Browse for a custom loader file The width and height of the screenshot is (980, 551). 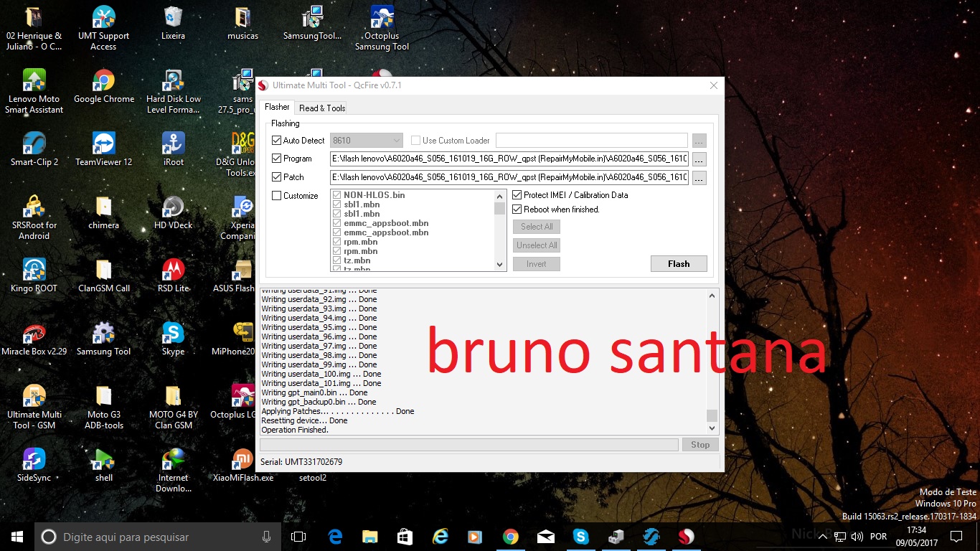coord(699,141)
